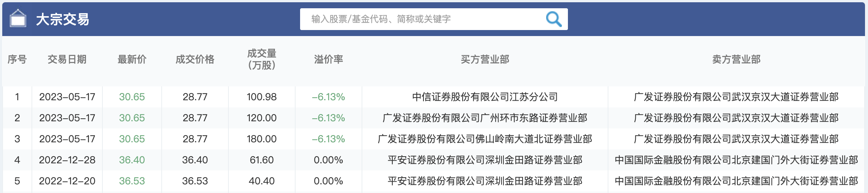Click the 成交价格 column header
868x193 pixels.
tap(195, 59)
